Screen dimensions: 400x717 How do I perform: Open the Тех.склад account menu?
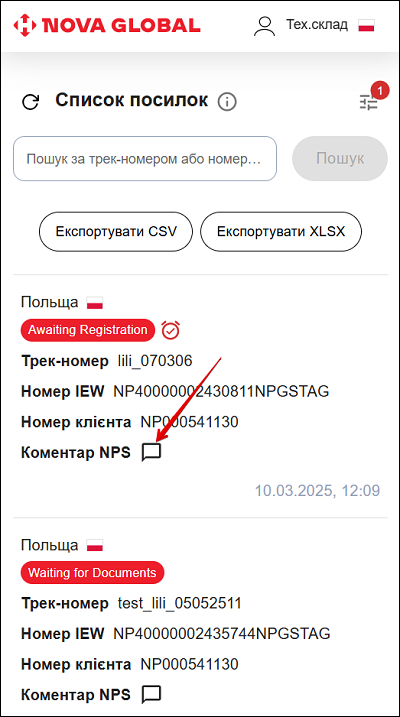click(317, 25)
